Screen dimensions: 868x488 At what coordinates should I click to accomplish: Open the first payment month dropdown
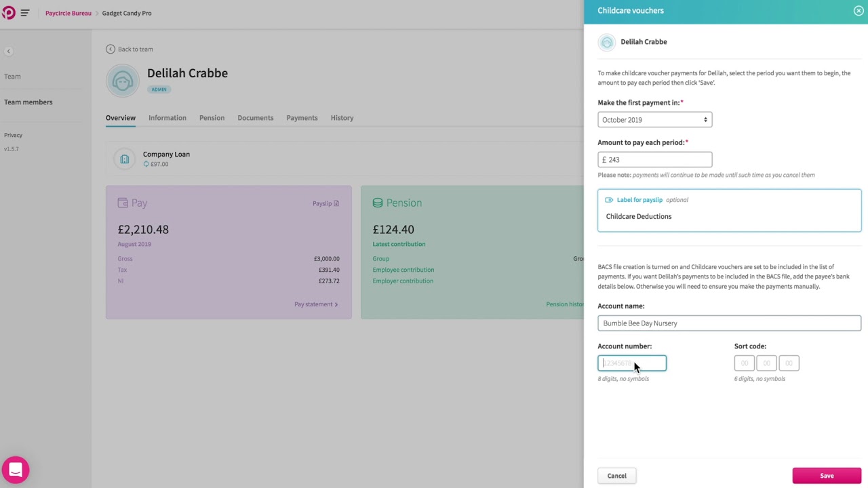coord(654,120)
